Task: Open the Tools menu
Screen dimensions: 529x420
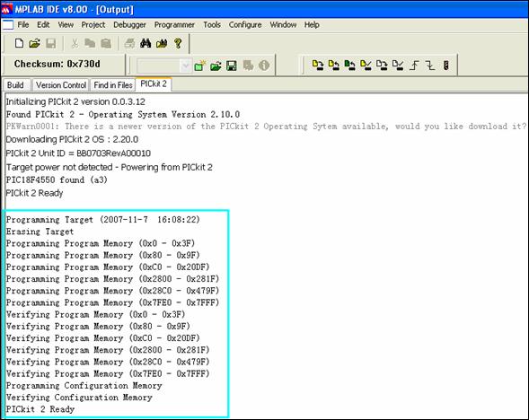Action: tap(212, 24)
